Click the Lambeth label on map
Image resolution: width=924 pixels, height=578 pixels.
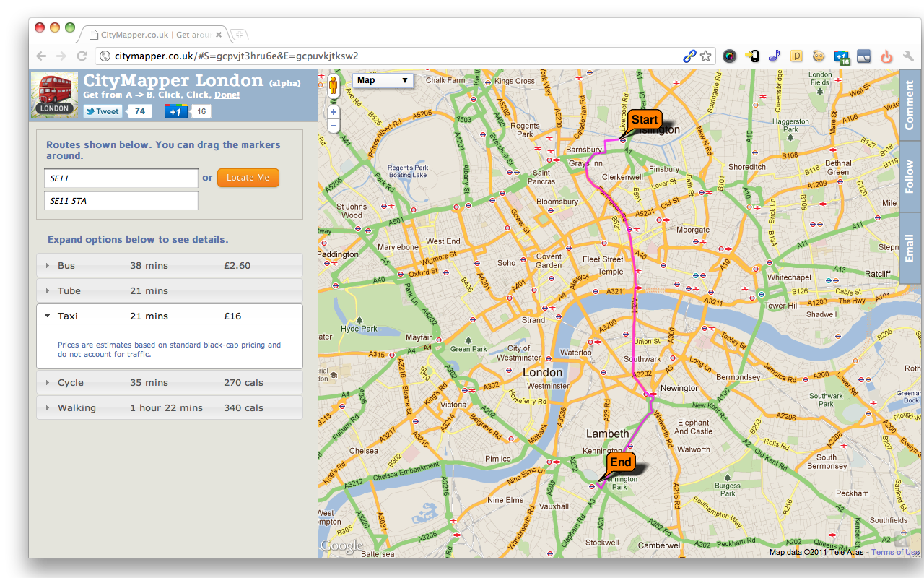(607, 433)
